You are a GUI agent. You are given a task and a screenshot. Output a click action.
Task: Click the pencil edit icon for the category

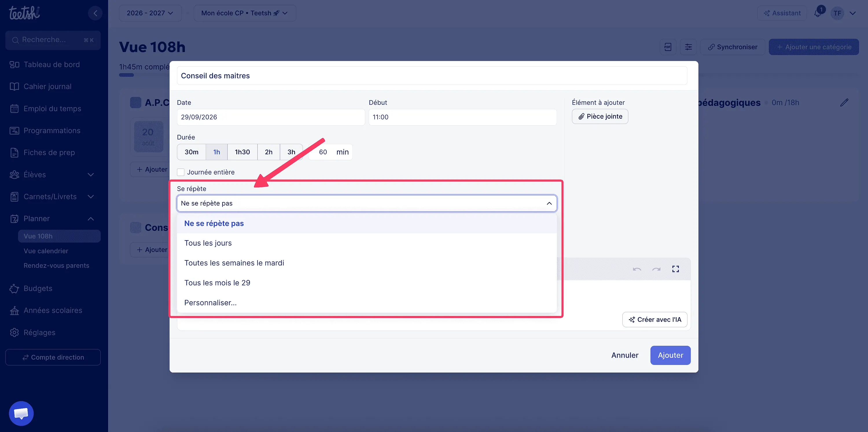[844, 102]
